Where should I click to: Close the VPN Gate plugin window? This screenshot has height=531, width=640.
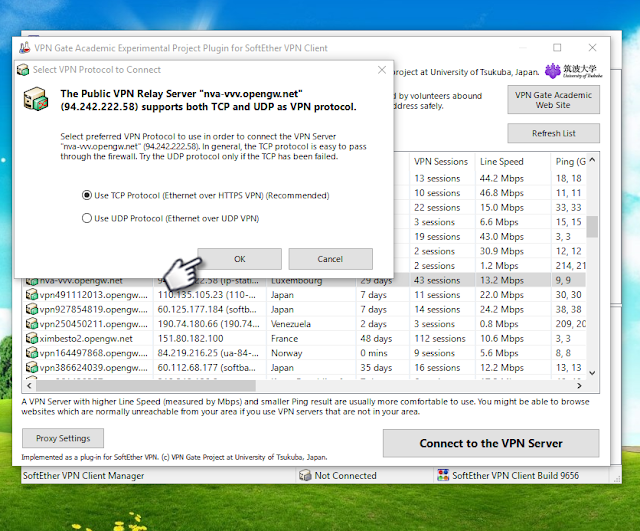[592, 48]
